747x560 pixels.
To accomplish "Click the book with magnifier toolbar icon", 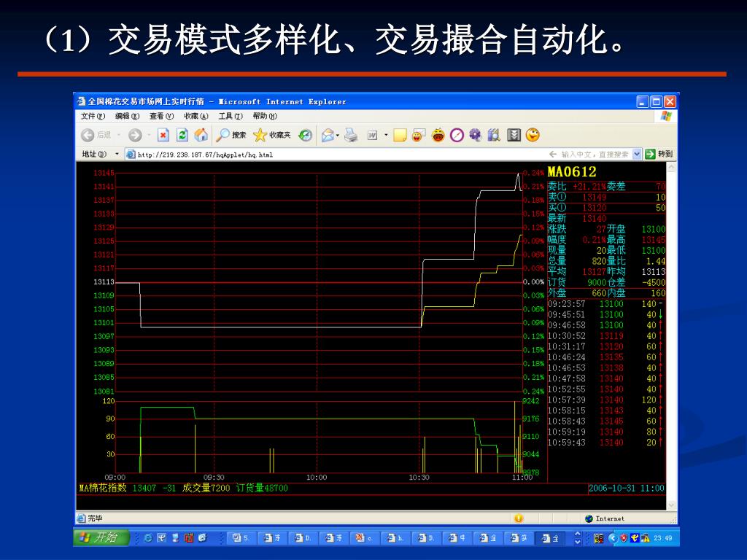I will click(x=494, y=135).
